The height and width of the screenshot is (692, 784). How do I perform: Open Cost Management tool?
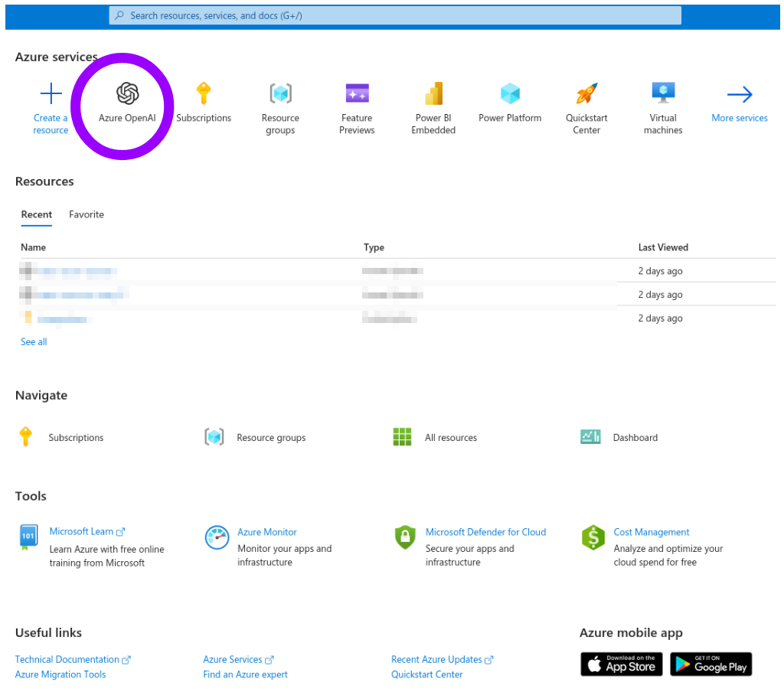[651, 531]
